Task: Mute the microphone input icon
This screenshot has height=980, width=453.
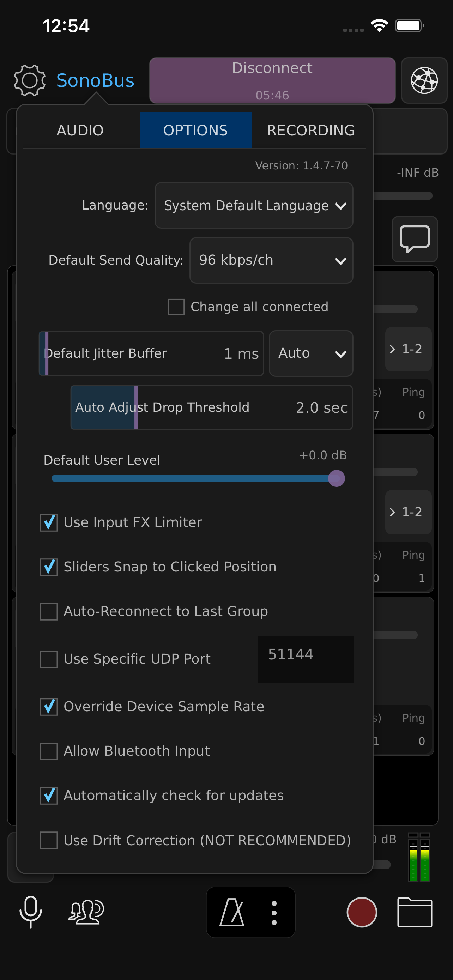Action: (30, 912)
